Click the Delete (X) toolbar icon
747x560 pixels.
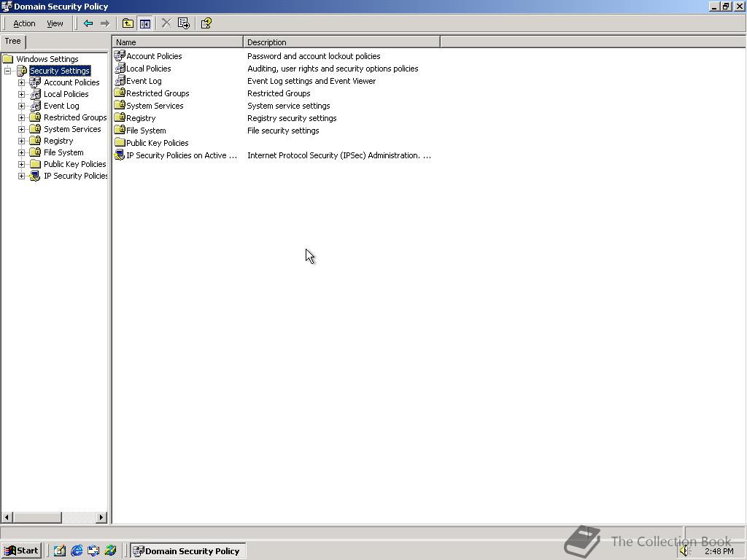coord(166,23)
